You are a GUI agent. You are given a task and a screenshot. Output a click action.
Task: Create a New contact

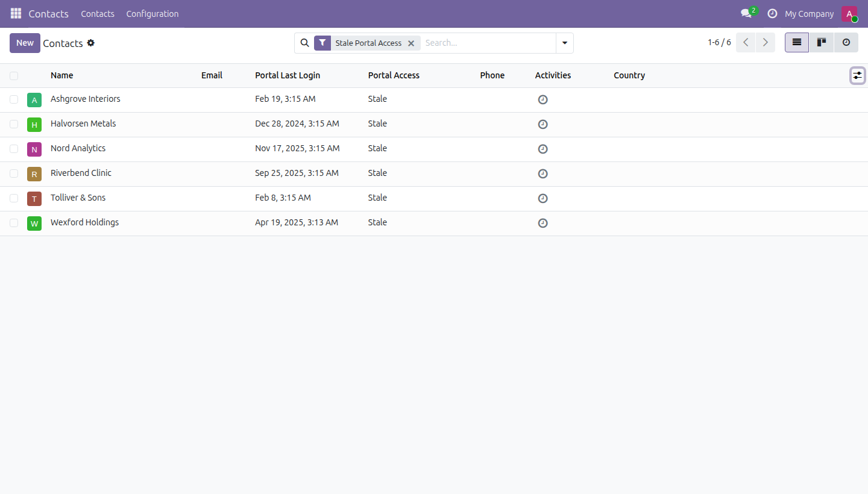[25, 43]
